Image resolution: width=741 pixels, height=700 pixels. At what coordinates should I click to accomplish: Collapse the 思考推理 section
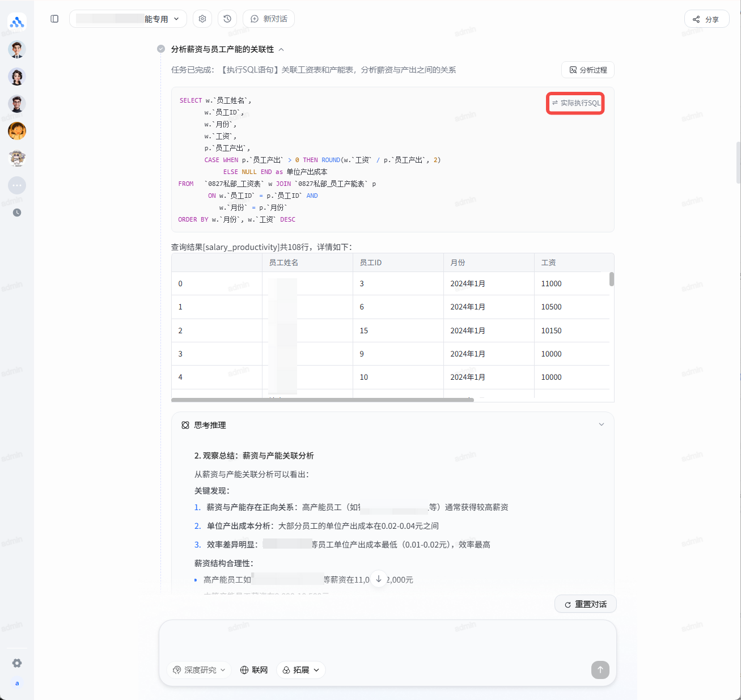click(601, 425)
